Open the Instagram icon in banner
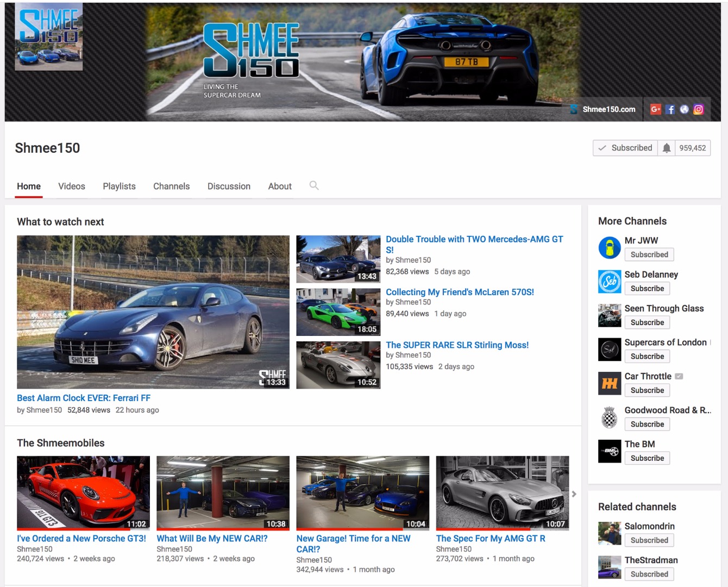 click(699, 109)
